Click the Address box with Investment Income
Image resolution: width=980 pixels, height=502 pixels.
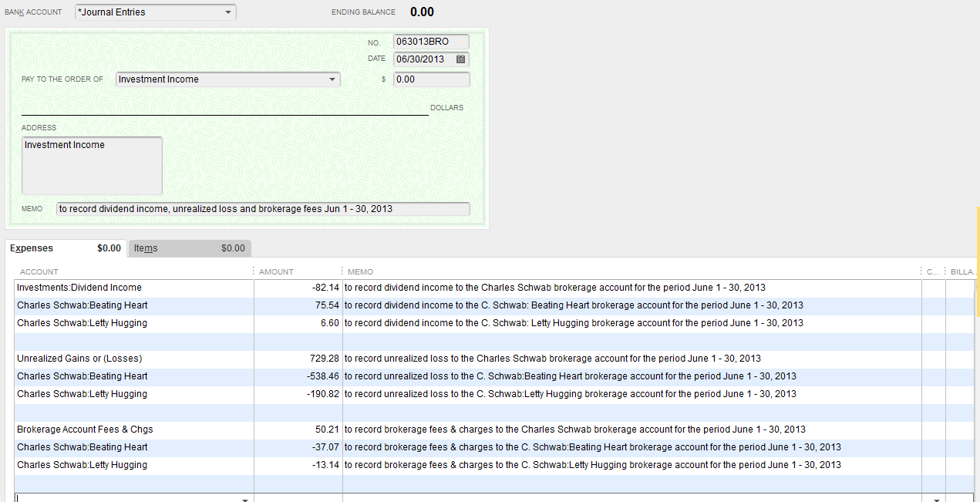coord(92,166)
